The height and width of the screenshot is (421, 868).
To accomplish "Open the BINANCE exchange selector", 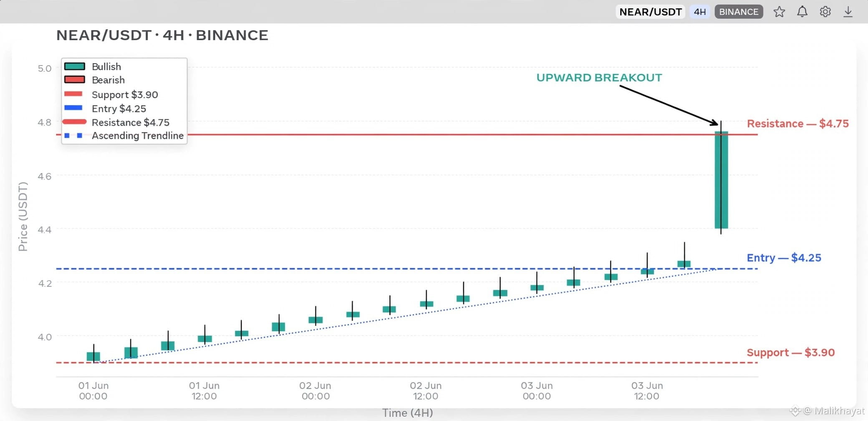I will (739, 12).
